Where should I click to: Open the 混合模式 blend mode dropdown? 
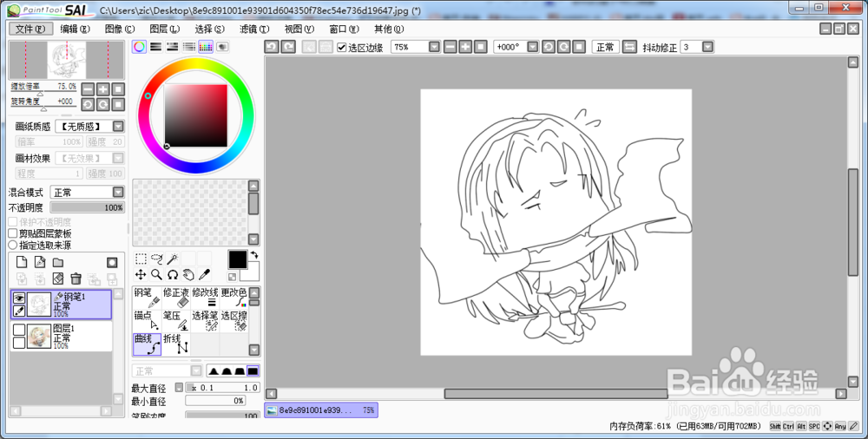[x=118, y=192]
